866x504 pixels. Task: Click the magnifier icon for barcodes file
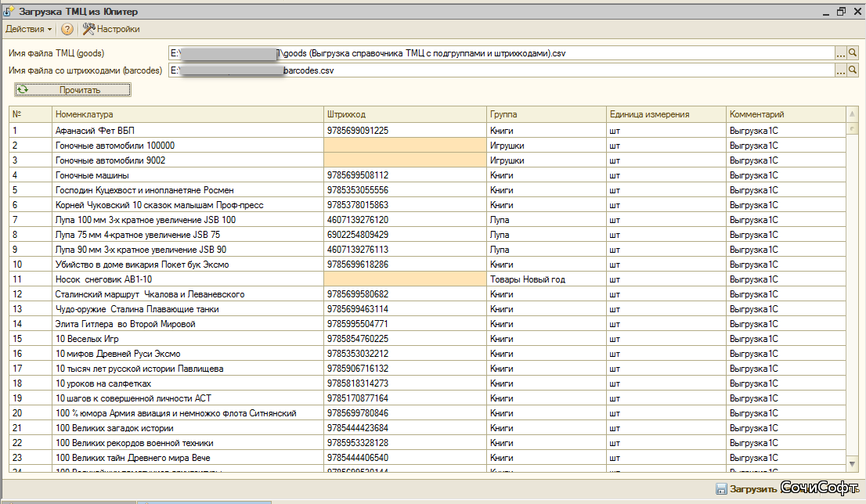point(853,70)
